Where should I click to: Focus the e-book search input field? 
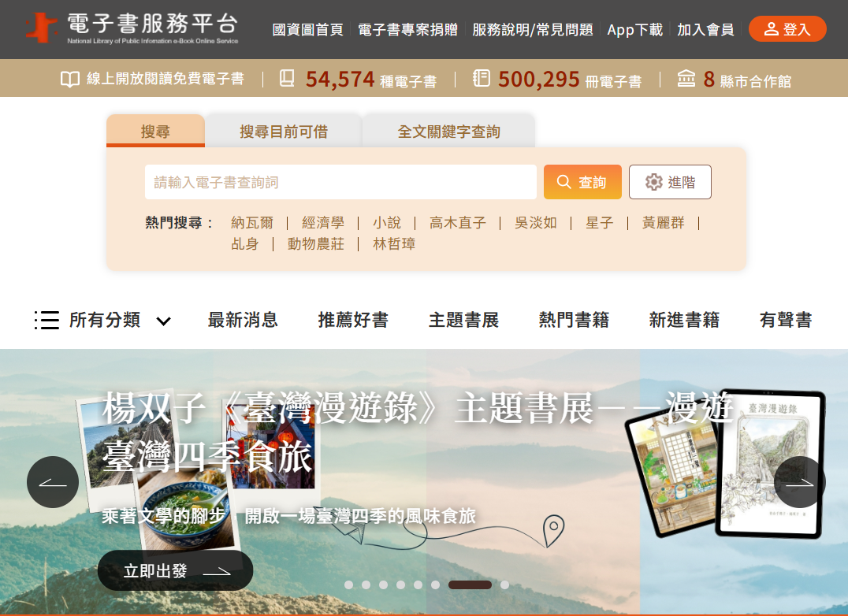pyautogui.click(x=340, y=182)
